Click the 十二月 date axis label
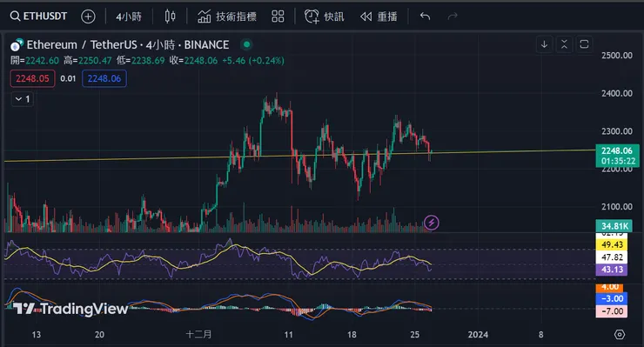Screen dimensions: 644x347 [x=198, y=334]
